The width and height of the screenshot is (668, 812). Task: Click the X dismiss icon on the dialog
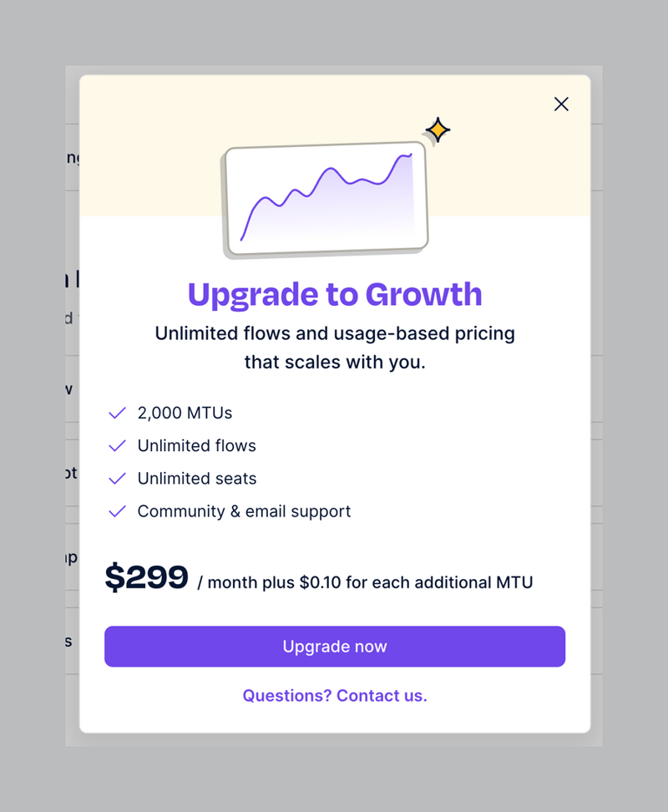(x=560, y=104)
